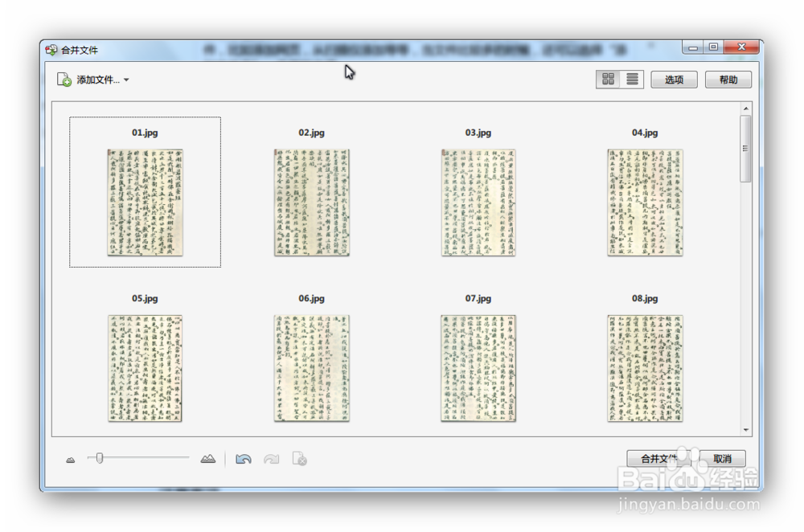
Task: Select the 05.jpg thumbnail
Action: click(145, 369)
